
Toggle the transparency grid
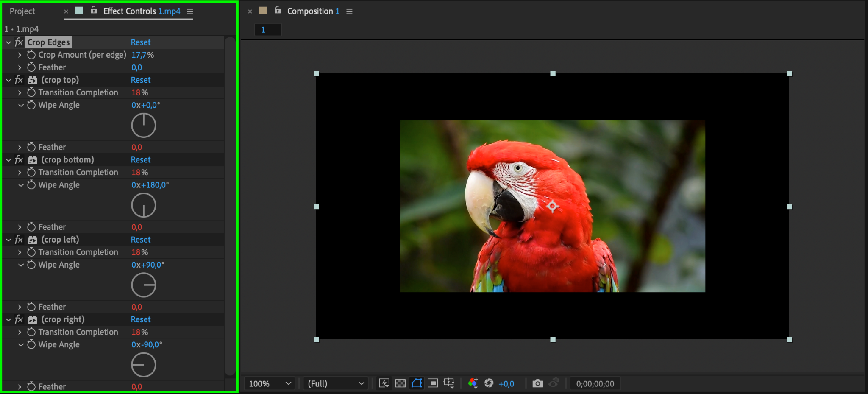click(x=400, y=383)
